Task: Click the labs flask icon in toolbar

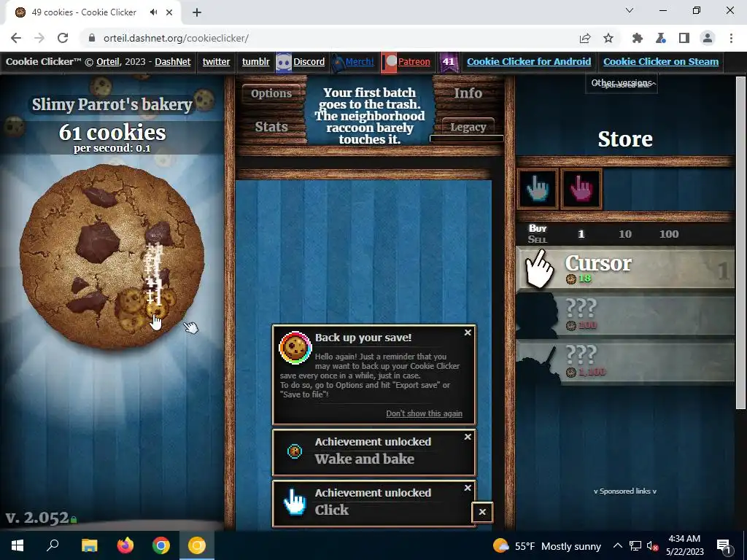Action: (x=661, y=38)
